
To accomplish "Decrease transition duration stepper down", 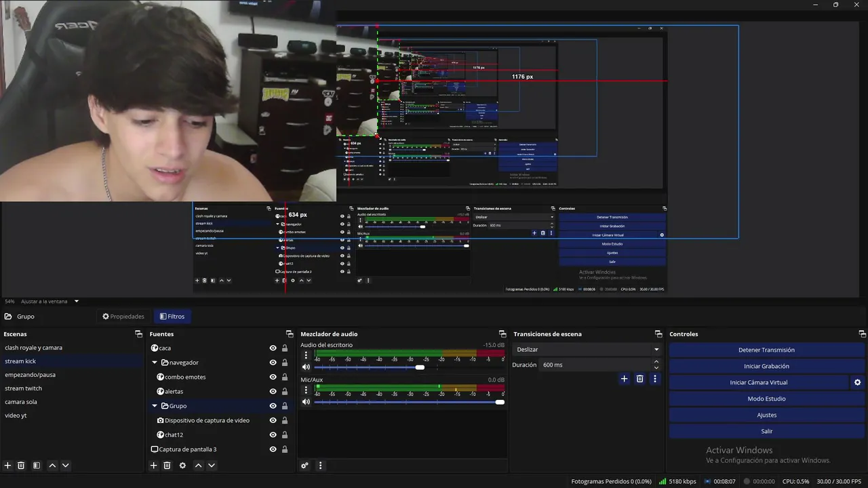I will 656,368.
